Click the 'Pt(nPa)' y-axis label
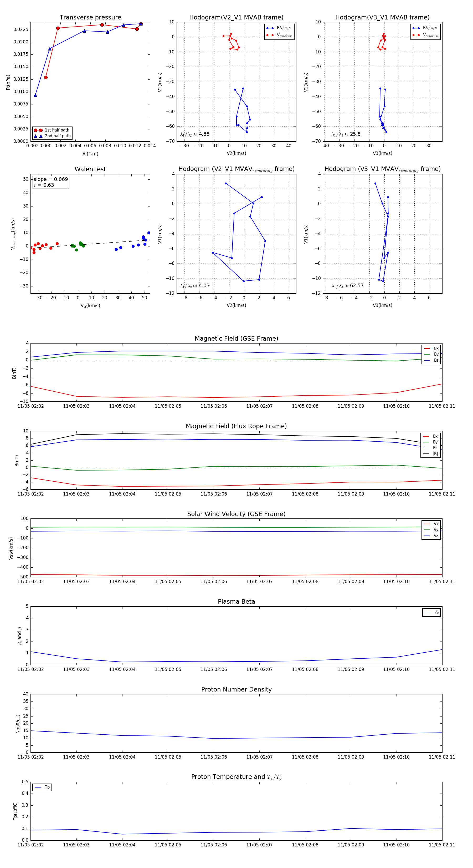Screen dimensions: 473x868 point(8,82)
